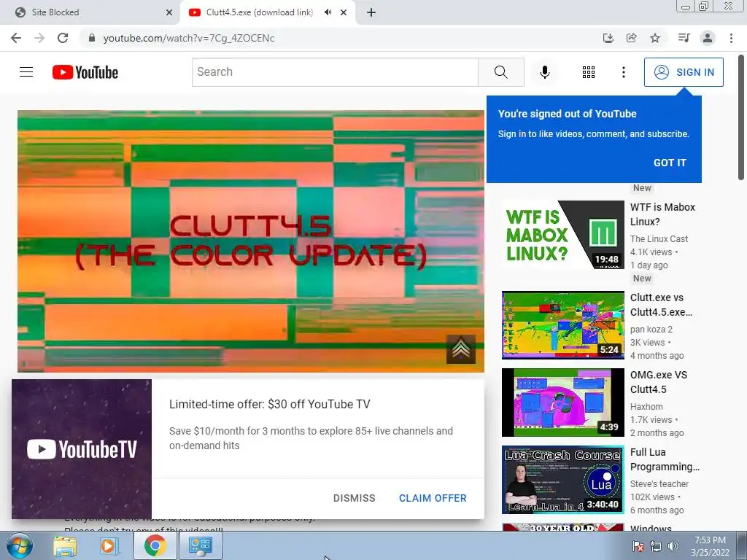Open Windows Explorer from the taskbar

point(65,545)
